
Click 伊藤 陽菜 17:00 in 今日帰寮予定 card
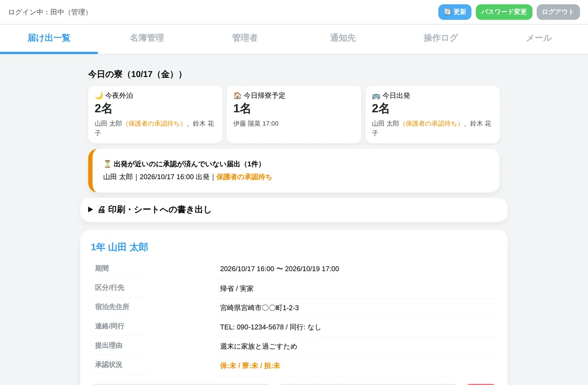(256, 123)
